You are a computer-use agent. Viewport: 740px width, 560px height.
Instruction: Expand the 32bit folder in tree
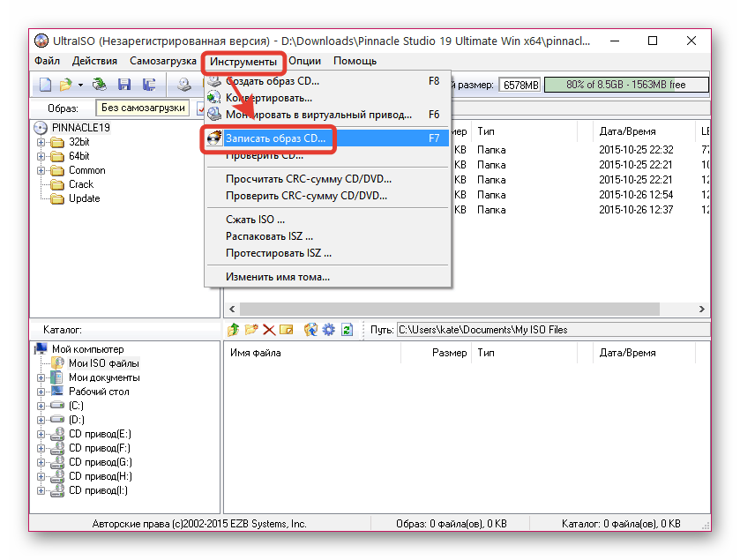click(41, 142)
